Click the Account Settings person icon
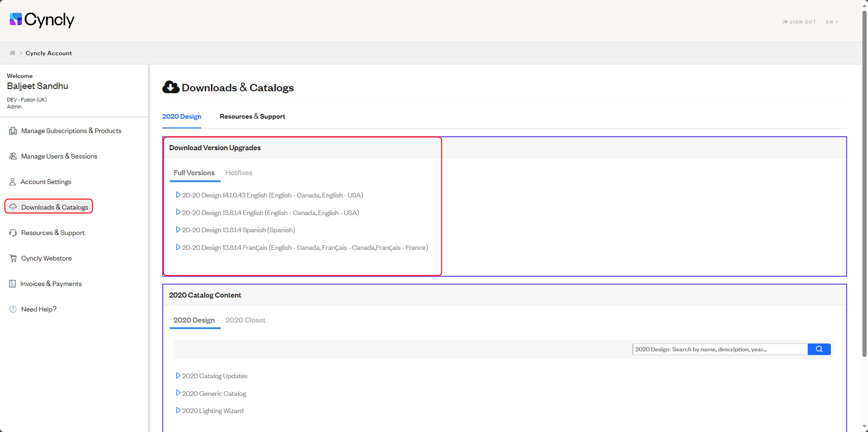868x432 pixels. tap(13, 182)
